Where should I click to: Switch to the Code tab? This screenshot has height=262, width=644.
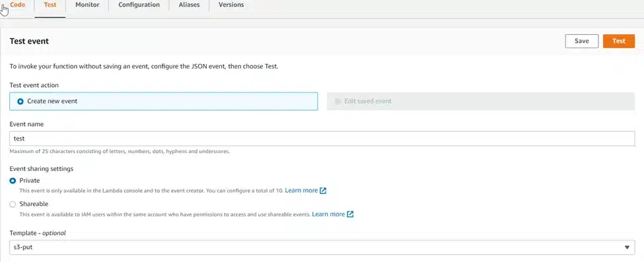click(x=17, y=5)
